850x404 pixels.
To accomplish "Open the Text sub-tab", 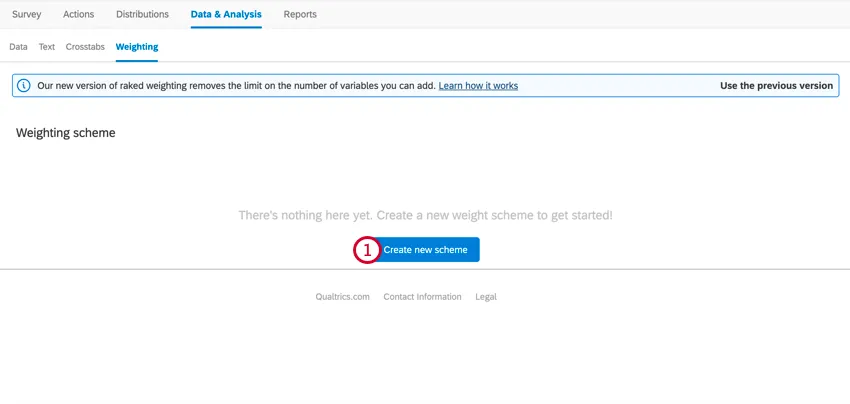I will [47, 46].
